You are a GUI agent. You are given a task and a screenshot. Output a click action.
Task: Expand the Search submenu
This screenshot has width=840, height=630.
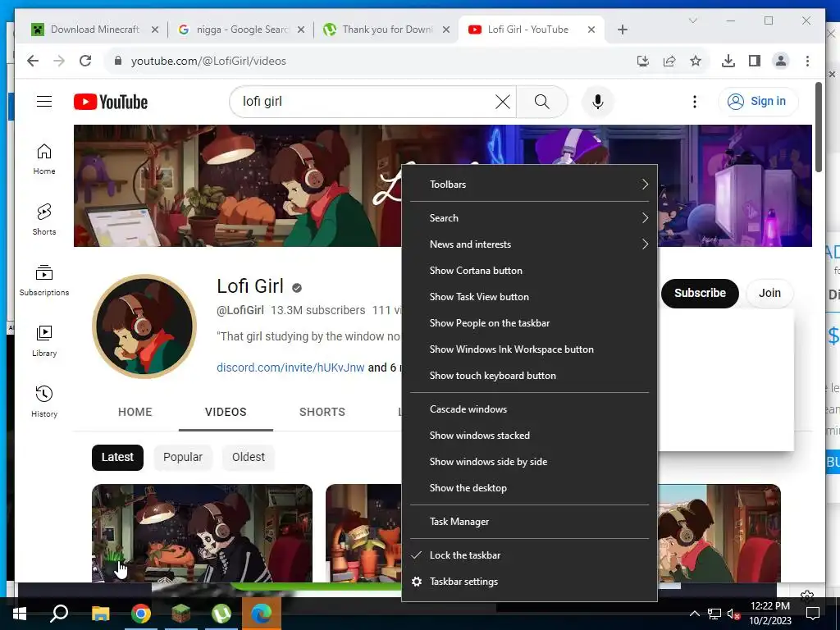529,218
